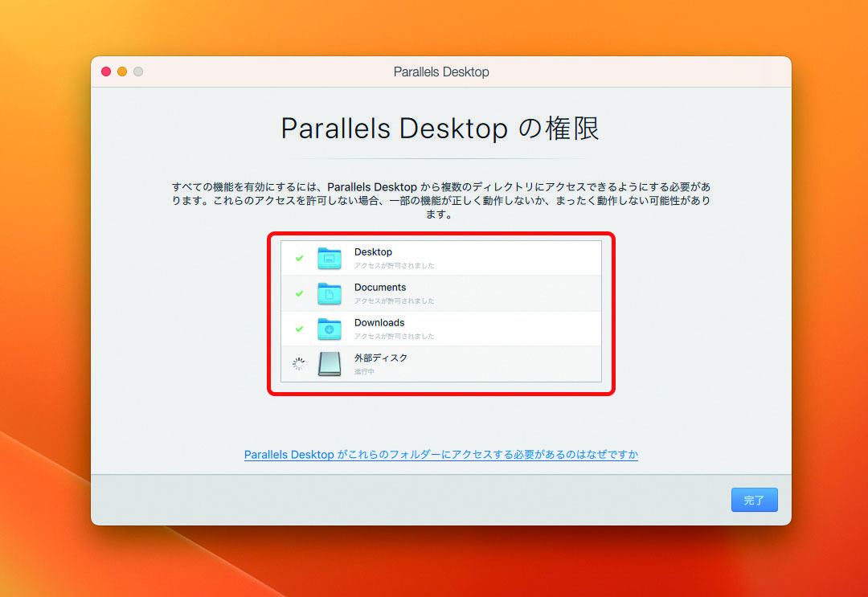This screenshot has height=597, width=868.
Task: Click the green checkmark beside Documents
Action: point(299,294)
